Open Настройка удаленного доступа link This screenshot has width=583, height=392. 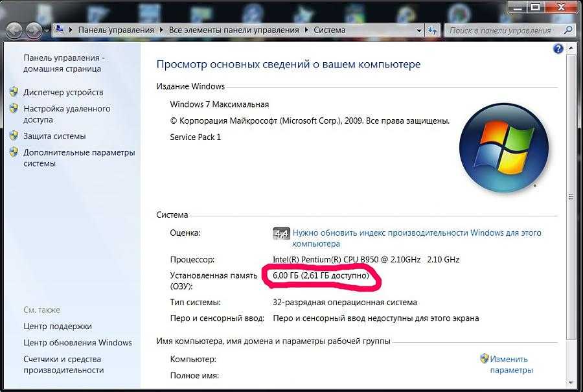coord(67,114)
